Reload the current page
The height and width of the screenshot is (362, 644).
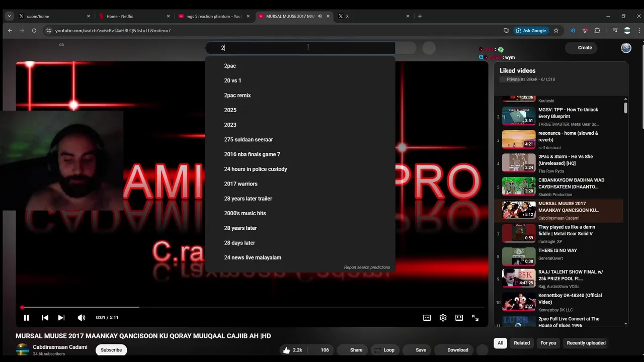pos(34,31)
